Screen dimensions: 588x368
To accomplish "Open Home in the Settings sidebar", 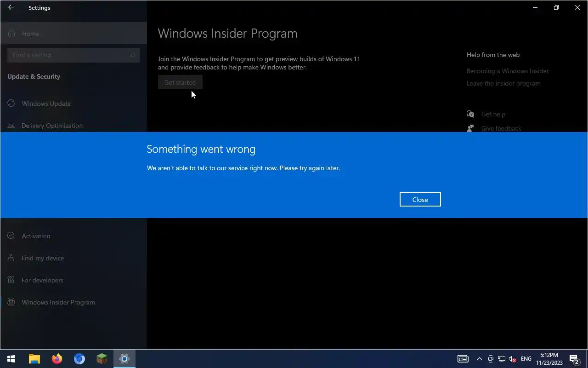I will click(73, 34).
